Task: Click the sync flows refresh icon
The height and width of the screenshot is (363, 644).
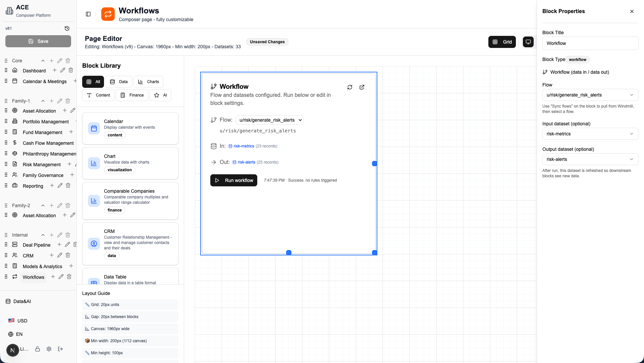Action: pos(350,87)
